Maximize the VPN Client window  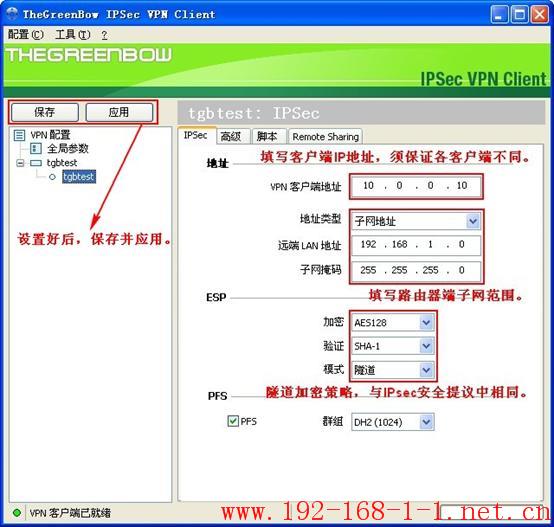pos(520,15)
